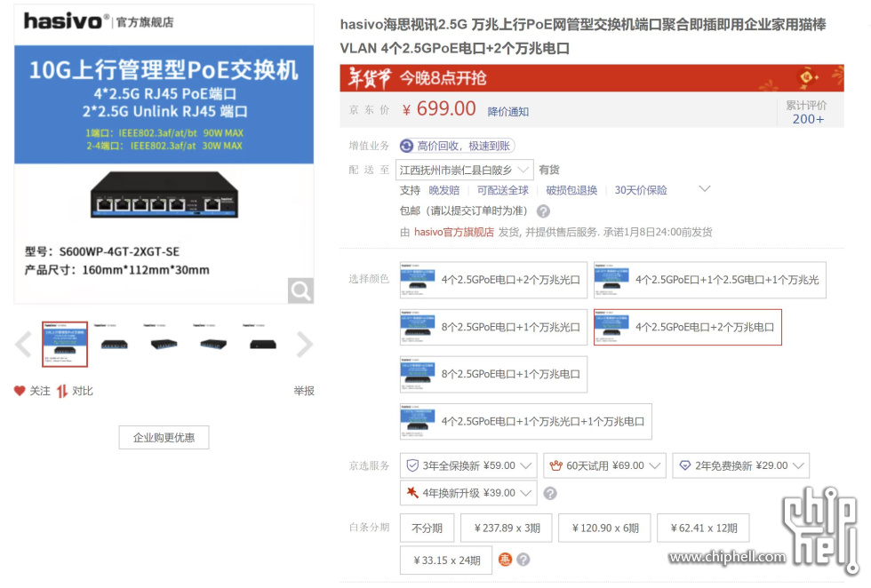Viewport: 871px width, 588px height.
Task: Click the help icon beside 4年换新升级
Action: coord(550,493)
